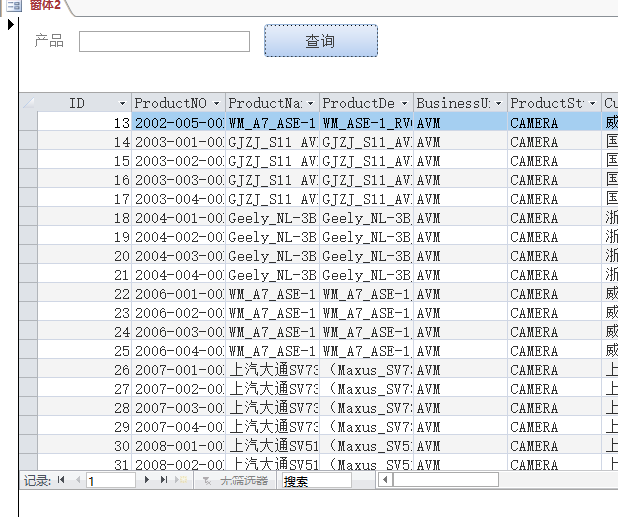The width and height of the screenshot is (618, 517).
Task: Go to last record navigation icon
Action: click(164, 480)
